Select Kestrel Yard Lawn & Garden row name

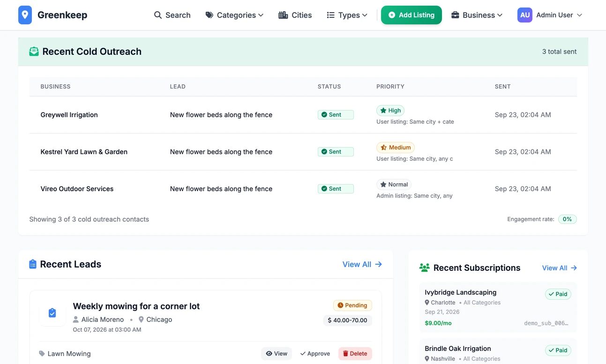pos(84,152)
